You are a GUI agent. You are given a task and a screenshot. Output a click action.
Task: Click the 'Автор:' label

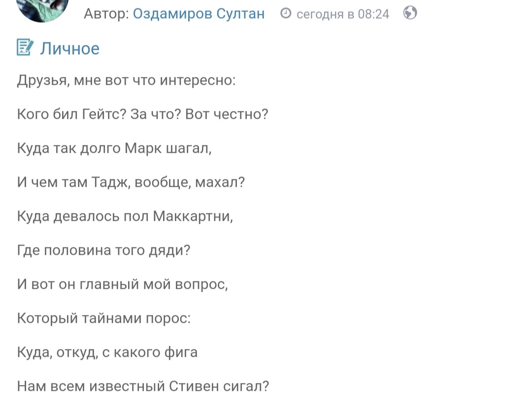coord(106,13)
